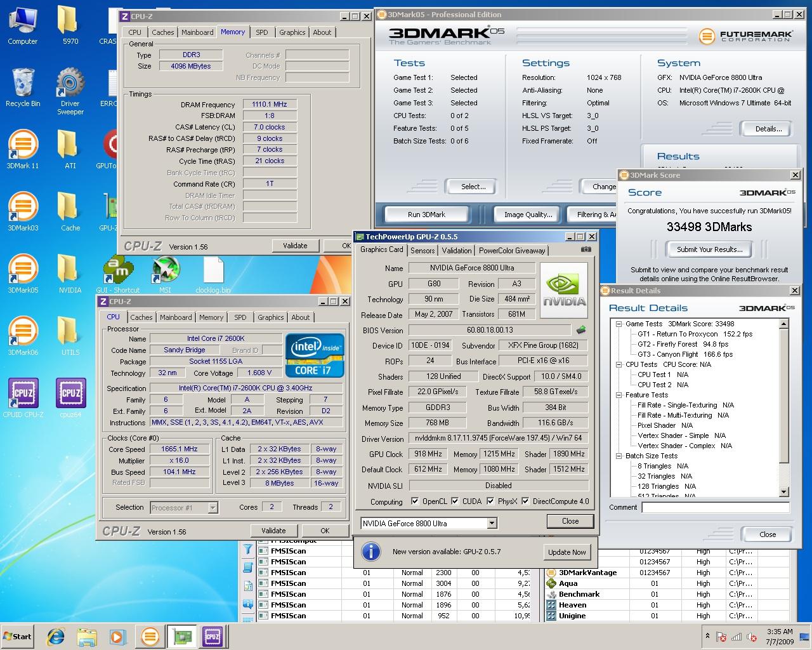The height and width of the screenshot is (650, 812).
Task: Toggle the PhysX checkbox in GPU-Z
Action: [x=490, y=501]
